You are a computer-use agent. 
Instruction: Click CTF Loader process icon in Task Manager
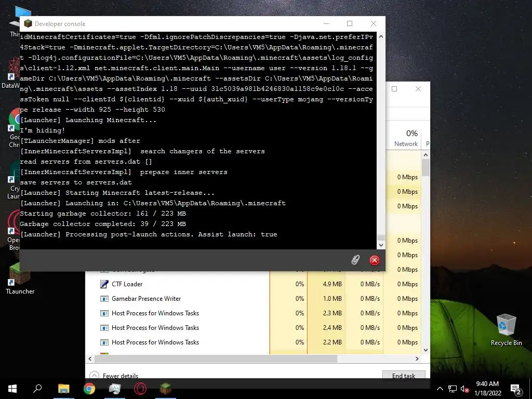pyautogui.click(x=104, y=284)
